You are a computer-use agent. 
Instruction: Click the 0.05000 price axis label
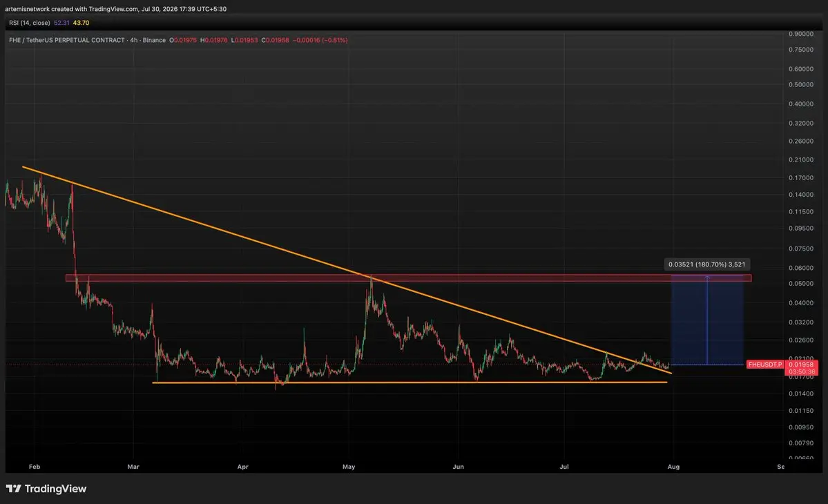coord(801,283)
